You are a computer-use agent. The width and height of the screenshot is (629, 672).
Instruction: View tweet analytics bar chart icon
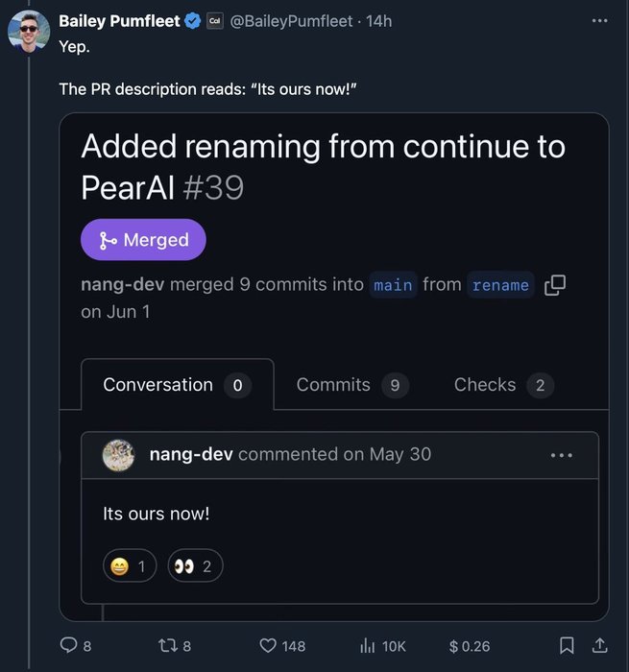click(x=367, y=646)
